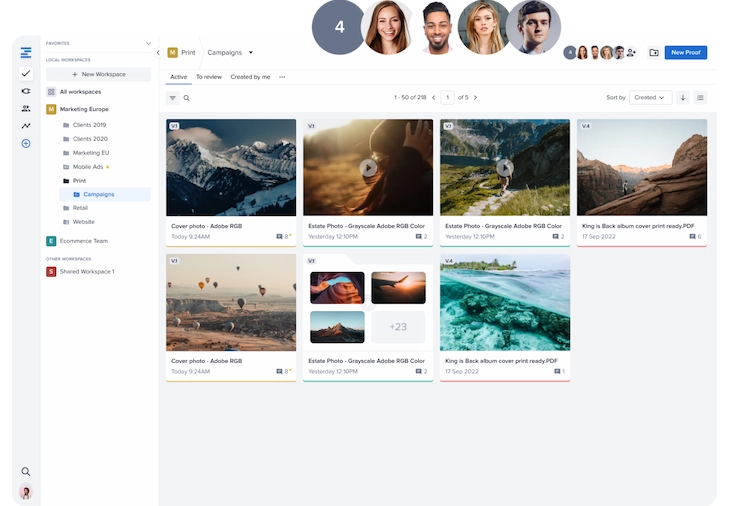Open the sandstone arch thumbnail in folder card
This screenshot has width=745, height=506.
click(x=337, y=288)
